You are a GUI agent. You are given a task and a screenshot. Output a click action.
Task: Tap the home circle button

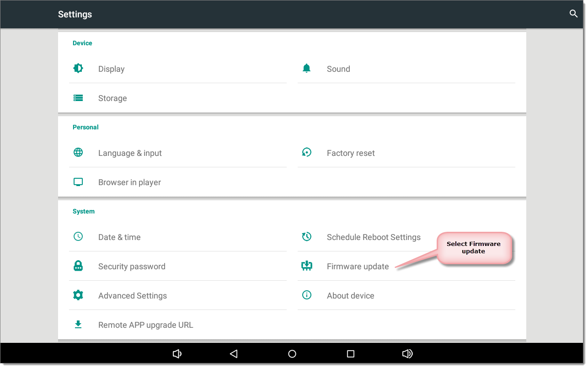tap(292, 354)
